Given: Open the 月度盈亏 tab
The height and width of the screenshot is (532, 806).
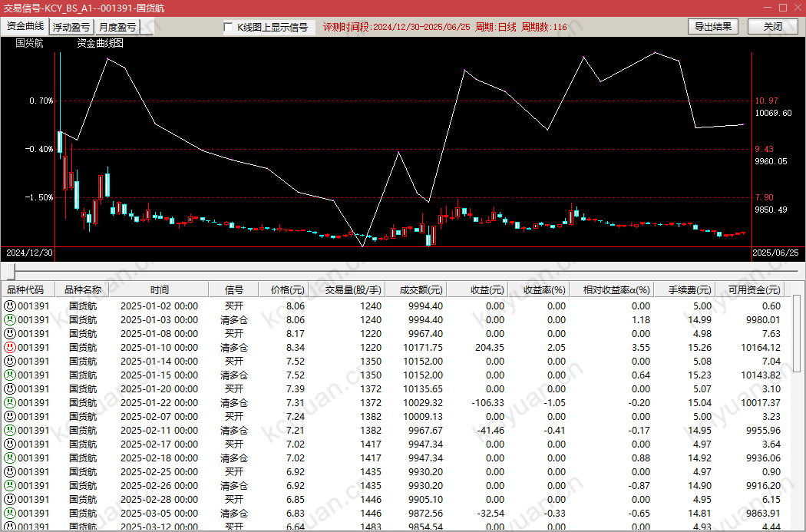Looking at the screenshot, I should coord(117,28).
